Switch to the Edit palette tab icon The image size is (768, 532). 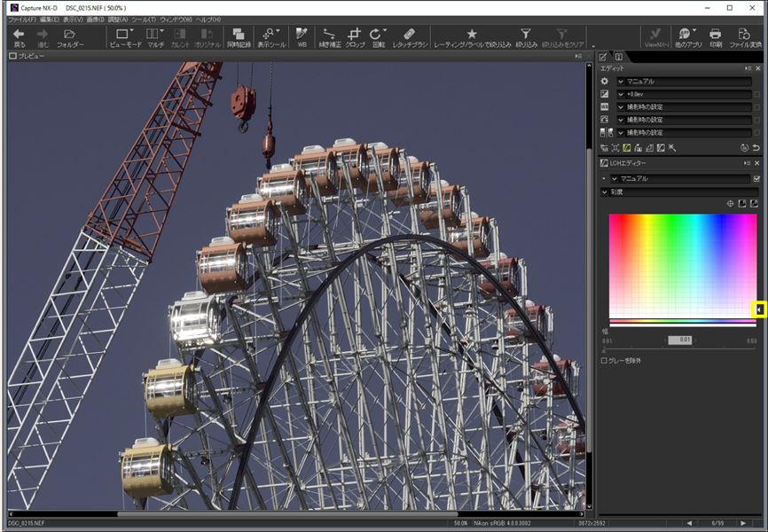pyautogui.click(x=603, y=57)
